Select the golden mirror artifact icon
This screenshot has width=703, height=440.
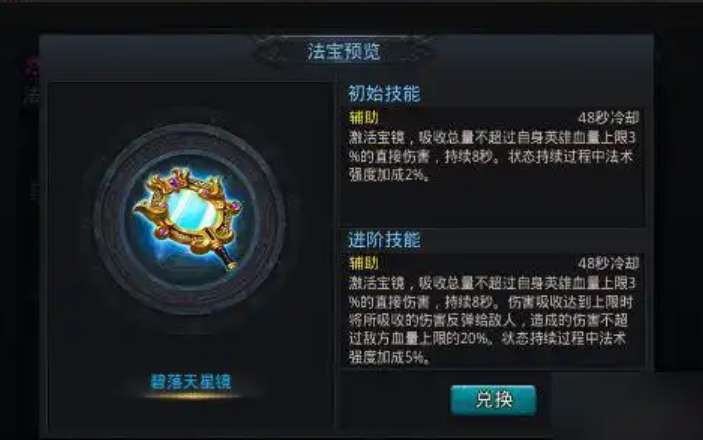point(188,218)
